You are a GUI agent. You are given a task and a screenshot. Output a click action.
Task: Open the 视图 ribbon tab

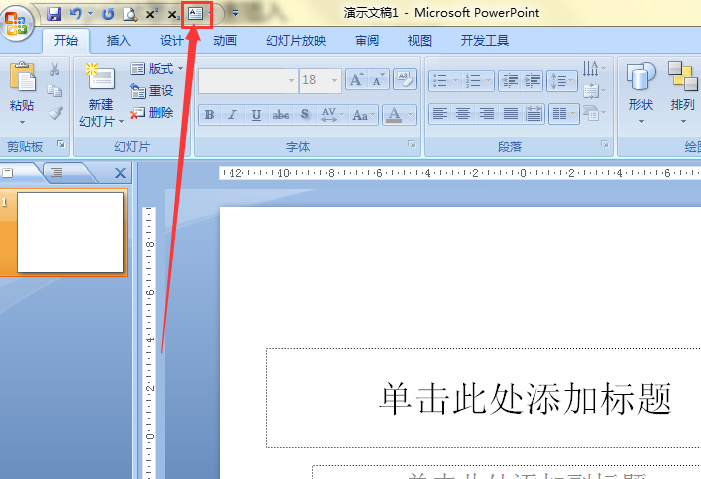click(x=420, y=41)
